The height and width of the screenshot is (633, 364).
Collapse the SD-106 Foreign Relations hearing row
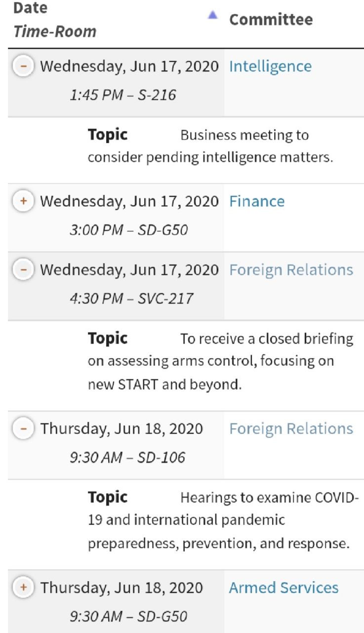23,428
